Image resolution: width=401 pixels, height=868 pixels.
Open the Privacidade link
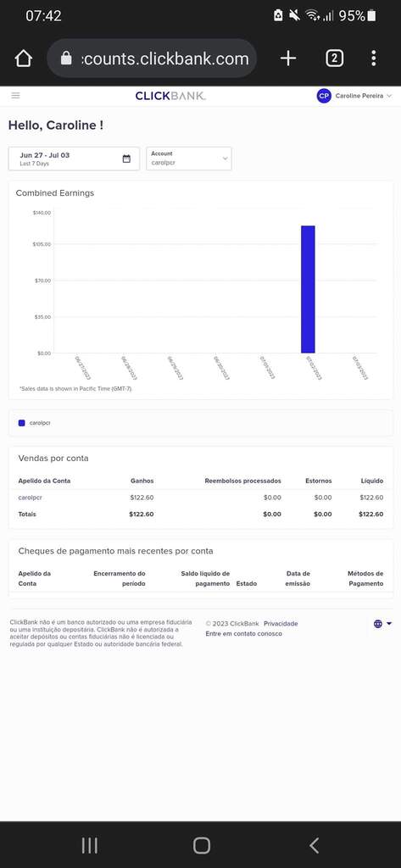tap(281, 623)
